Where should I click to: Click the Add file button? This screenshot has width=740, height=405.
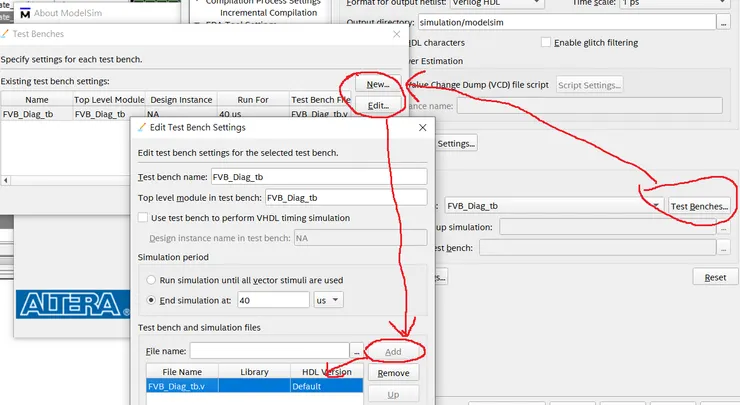tap(393, 352)
